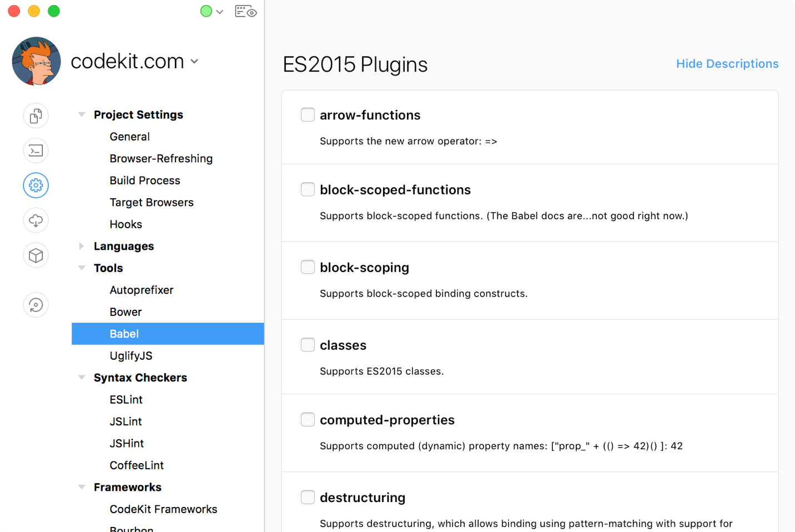Screen dimensions: 795x532
Task: Click the computed-properties label
Action: 387,420
